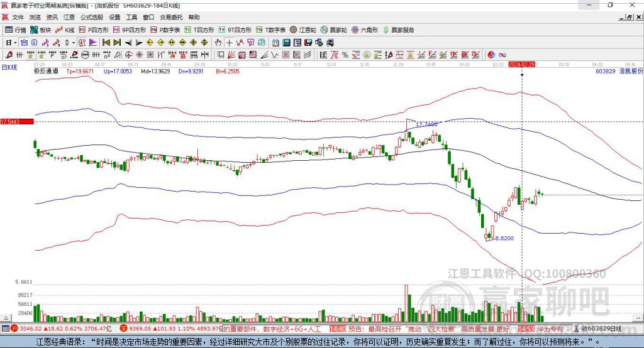Viewport: 644px width, 348px height.
Task: Click the 17.2400 high price label
Action: [x=427, y=124]
